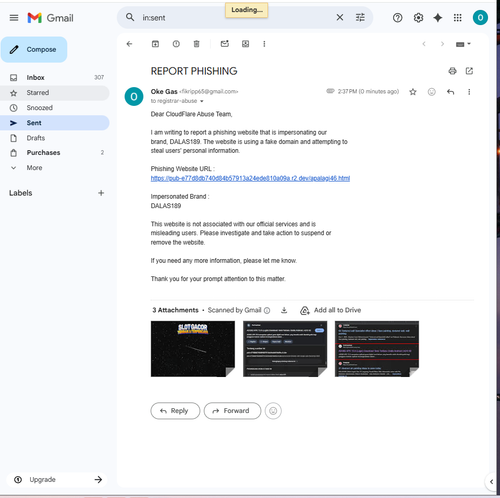Add emoji reaction beside Forward button

[273, 411]
